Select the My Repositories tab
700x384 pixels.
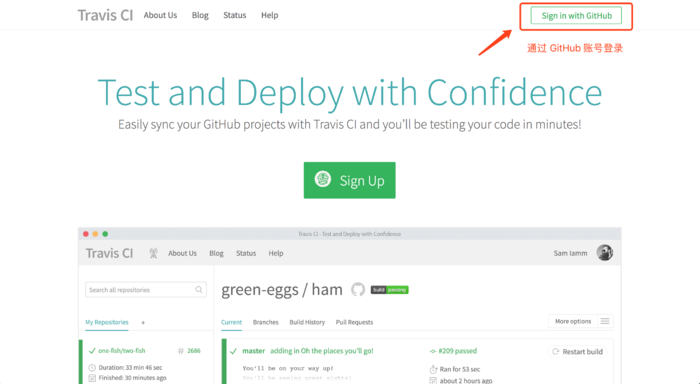click(x=107, y=322)
